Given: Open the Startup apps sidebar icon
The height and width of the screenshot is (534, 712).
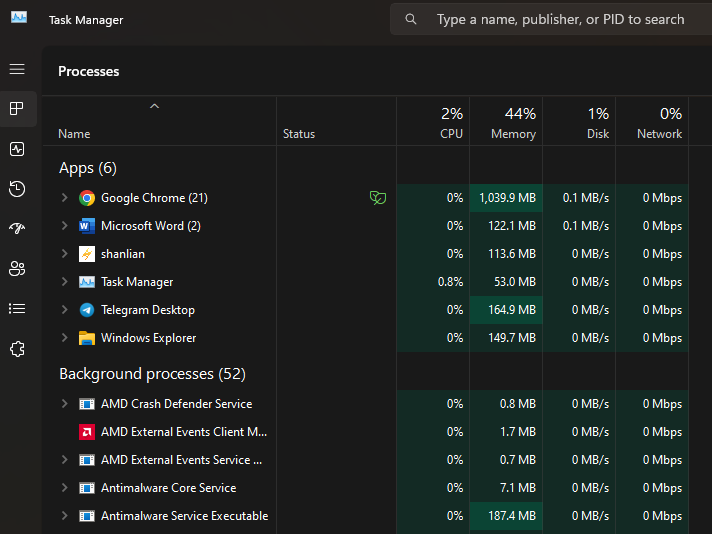Looking at the screenshot, I should [x=17, y=228].
